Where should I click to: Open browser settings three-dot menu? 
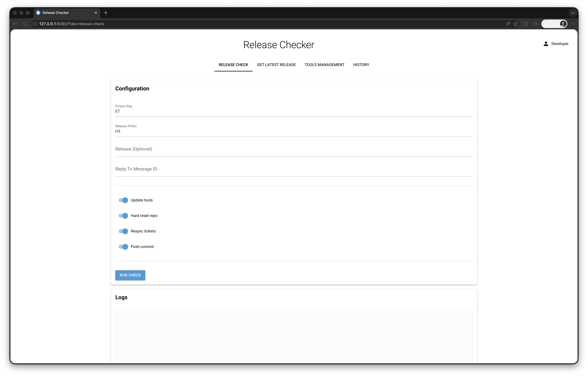[573, 24]
